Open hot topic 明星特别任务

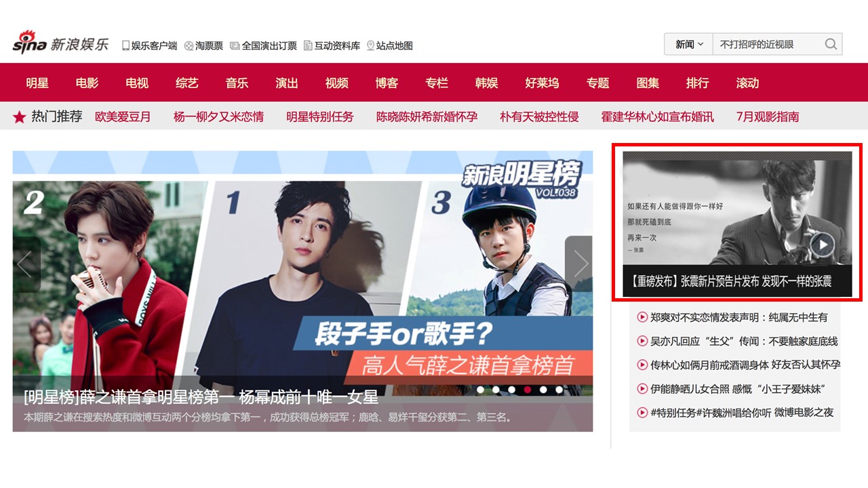click(320, 117)
